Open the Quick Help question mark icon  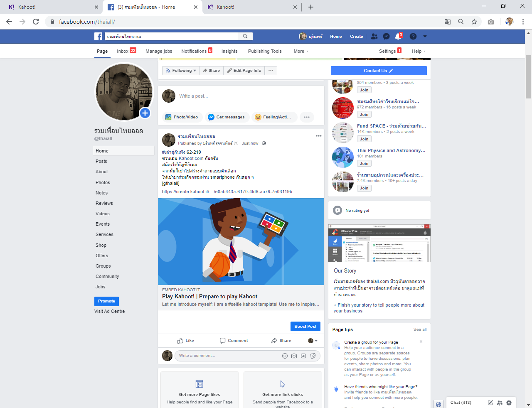tap(413, 37)
